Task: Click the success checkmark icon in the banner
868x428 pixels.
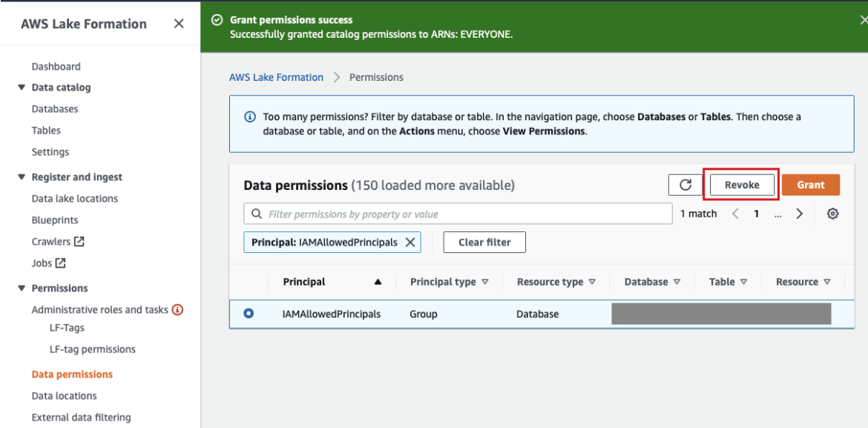Action: (217, 20)
